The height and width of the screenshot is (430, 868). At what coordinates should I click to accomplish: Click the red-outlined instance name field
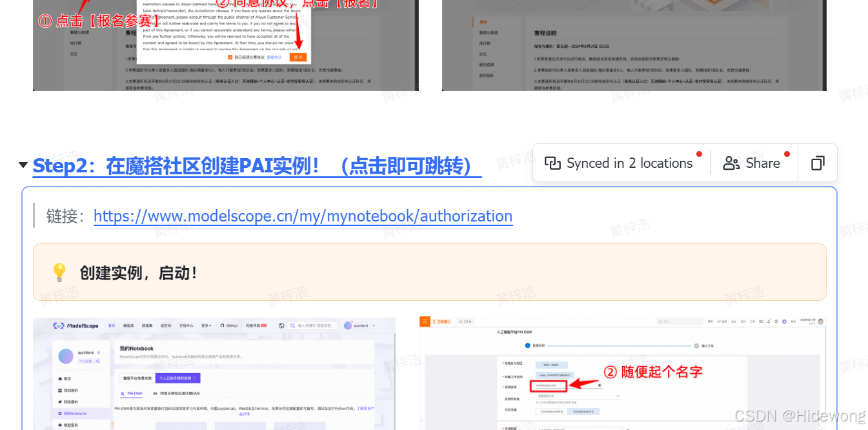click(x=548, y=386)
